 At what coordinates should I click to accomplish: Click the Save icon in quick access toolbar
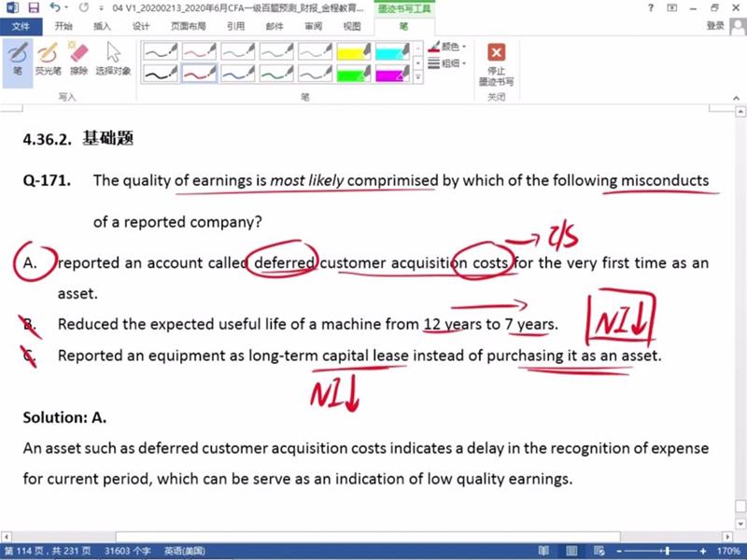(x=33, y=7)
